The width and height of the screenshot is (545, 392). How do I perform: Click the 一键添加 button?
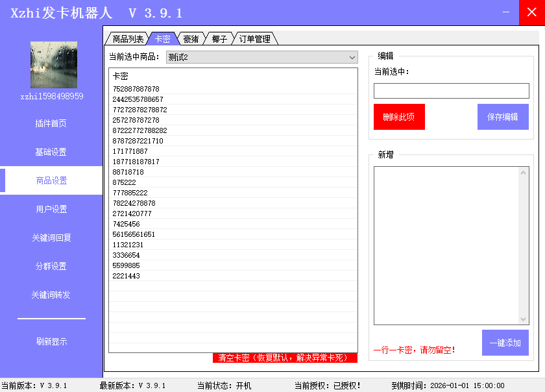505,343
